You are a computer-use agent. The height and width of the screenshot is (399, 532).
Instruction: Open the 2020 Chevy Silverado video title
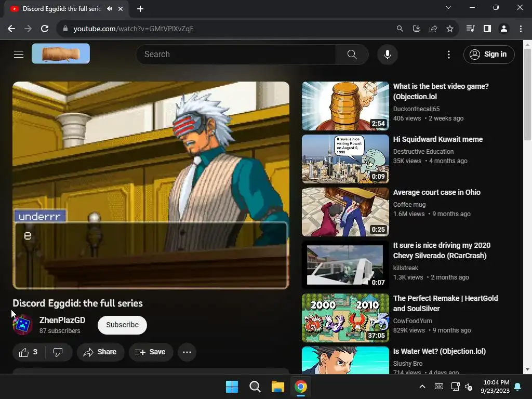[x=442, y=250]
